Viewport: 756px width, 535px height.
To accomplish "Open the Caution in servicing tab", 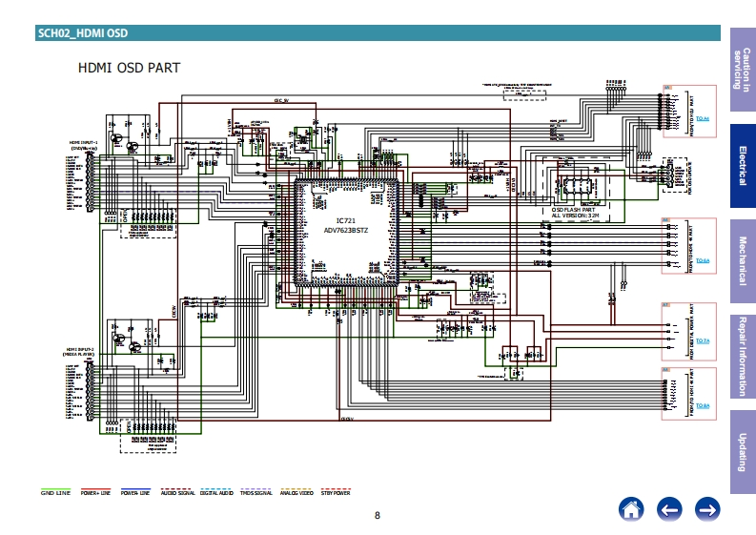I will pyautogui.click(x=743, y=68).
